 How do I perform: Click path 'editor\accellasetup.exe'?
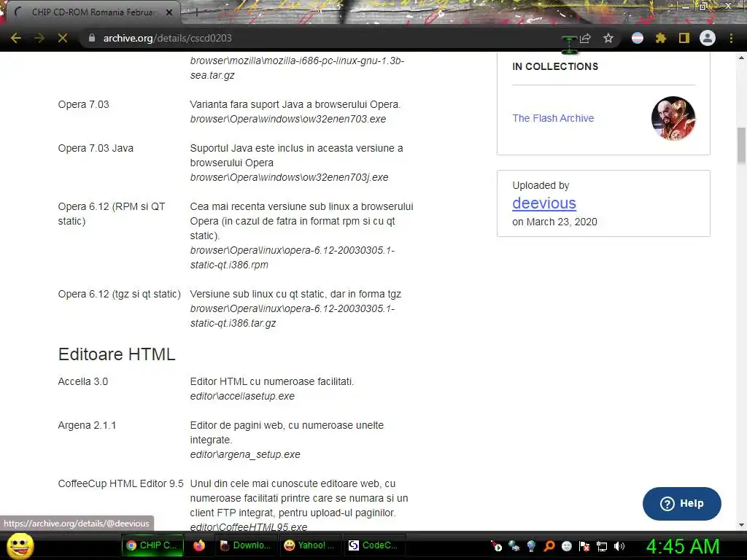(x=242, y=396)
